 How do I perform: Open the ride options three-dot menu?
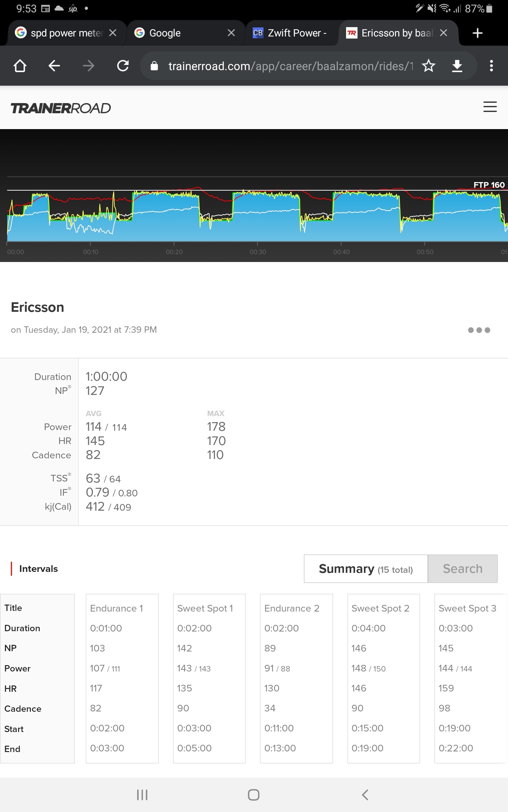[x=479, y=330]
